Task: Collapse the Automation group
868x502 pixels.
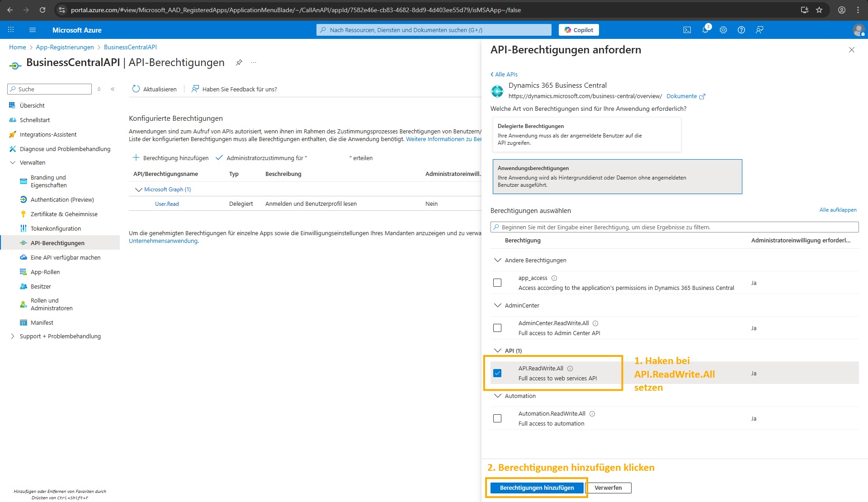Action: (498, 396)
